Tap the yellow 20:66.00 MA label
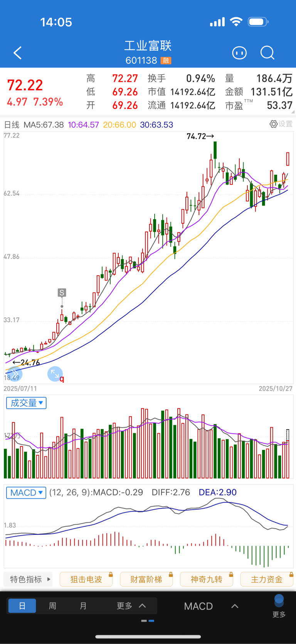Screen dimensions: 296x644 coord(119,125)
